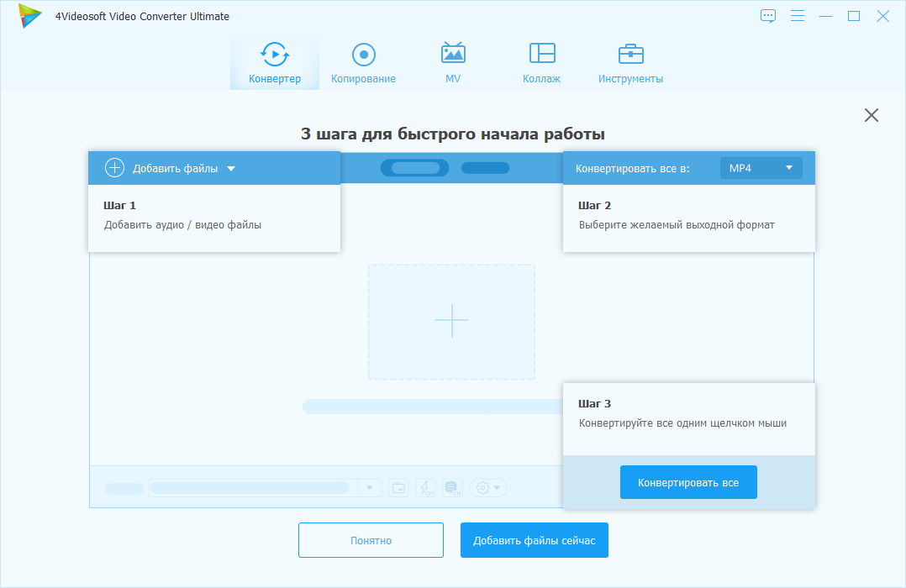The height and width of the screenshot is (588, 906).
Task: Click the Шаг 2 heading text
Action: coord(594,205)
